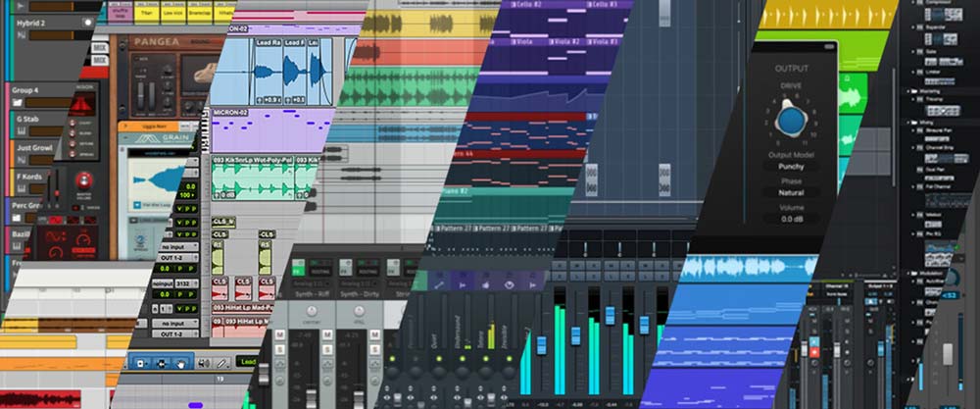This screenshot has height=409, width=980.
Task: Click the Synth - Riff center pan knob
Action: point(312,312)
